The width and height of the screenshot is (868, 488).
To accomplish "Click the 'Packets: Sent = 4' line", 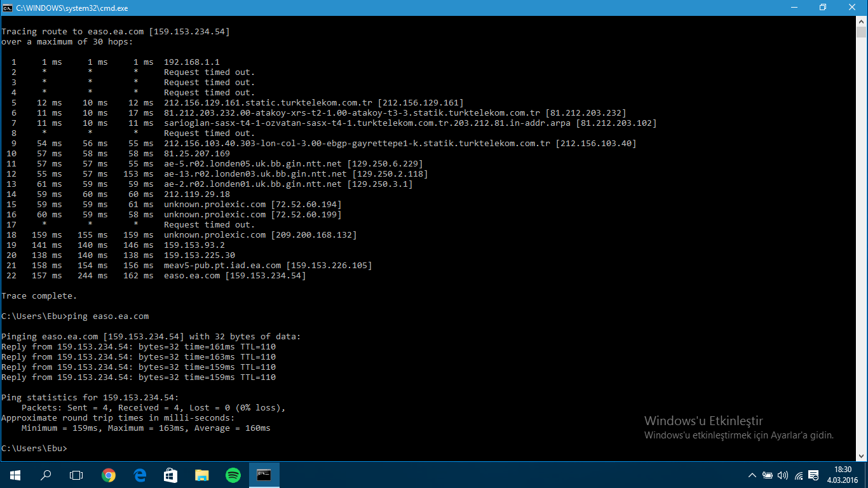I will pyautogui.click(x=154, y=408).
